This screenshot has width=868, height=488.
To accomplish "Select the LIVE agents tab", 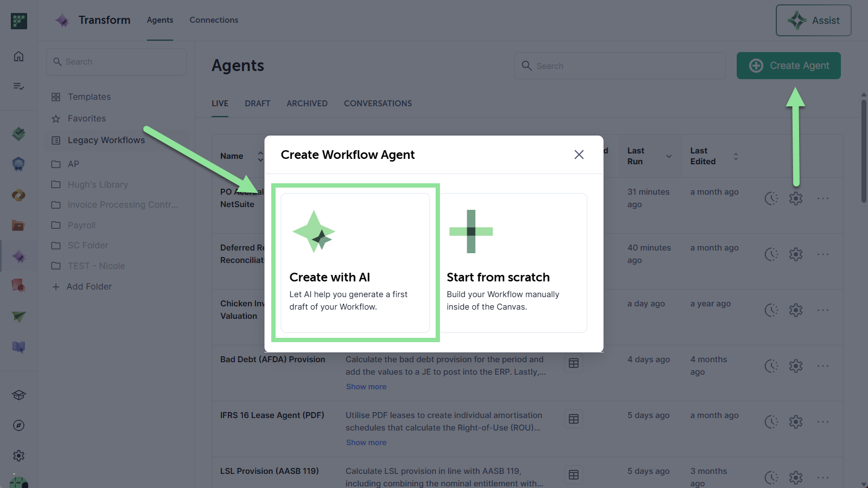I will 220,104.
